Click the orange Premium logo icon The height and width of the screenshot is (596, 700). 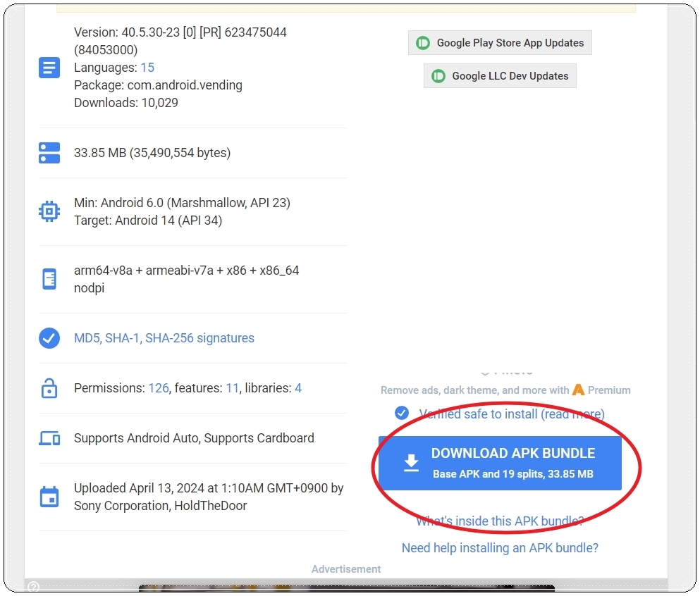coord(578,390)
